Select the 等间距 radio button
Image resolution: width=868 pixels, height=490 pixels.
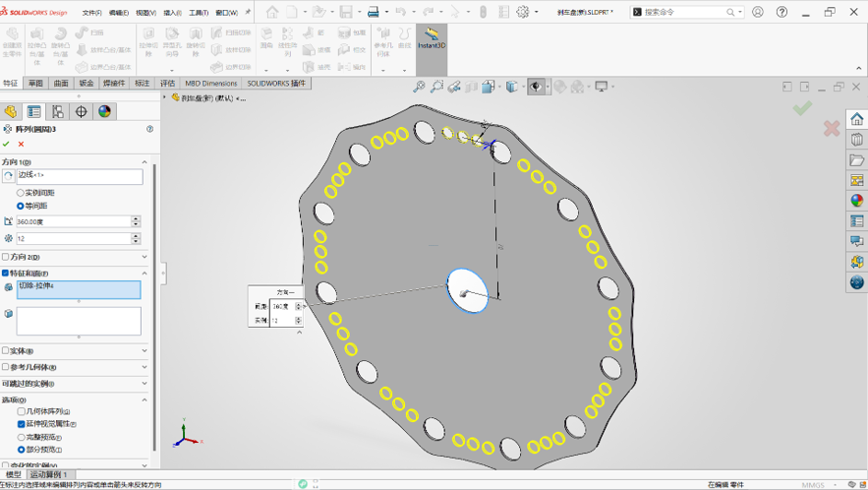(21, 206)
